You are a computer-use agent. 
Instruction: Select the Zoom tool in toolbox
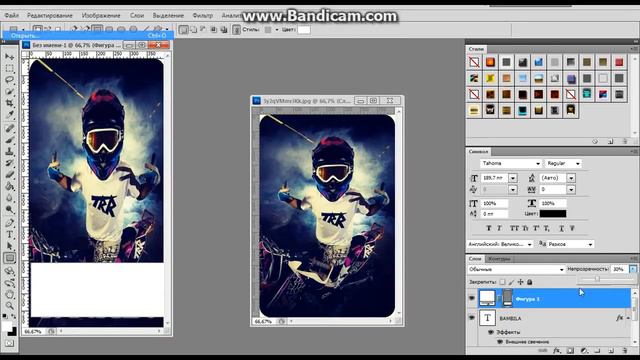[9, 306]
